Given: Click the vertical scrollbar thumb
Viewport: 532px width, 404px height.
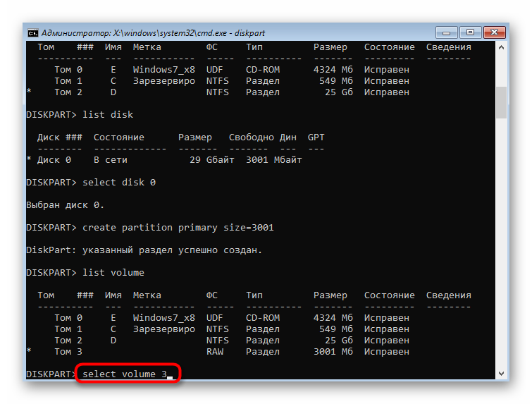Looking at the screenshot, I should click(x=501, y=102).
